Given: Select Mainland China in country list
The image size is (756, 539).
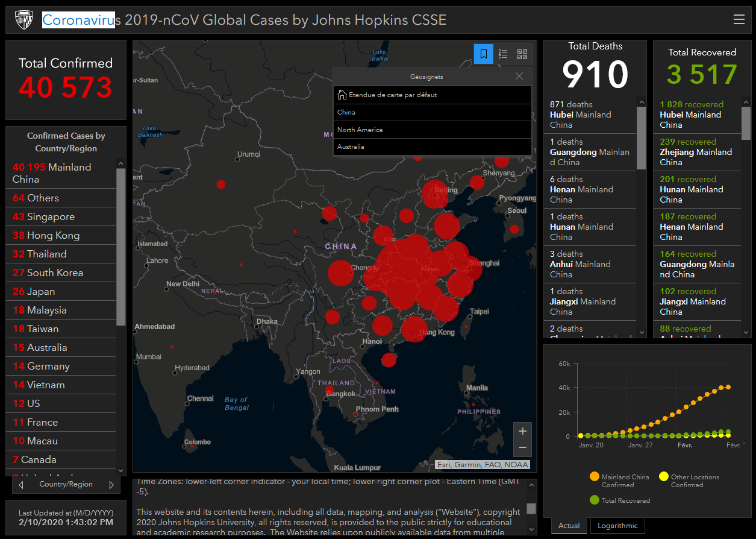Looking at the screenshot, I should pyautogui.click(x=61, y=173).
